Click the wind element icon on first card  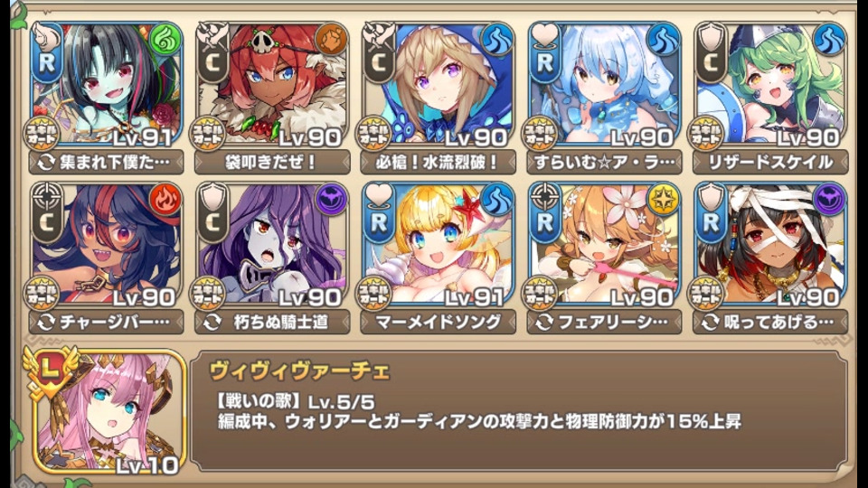165,39
